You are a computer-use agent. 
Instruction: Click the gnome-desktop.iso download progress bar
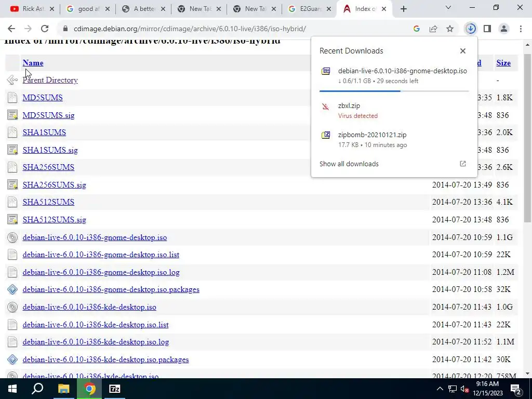pos(394,91)
